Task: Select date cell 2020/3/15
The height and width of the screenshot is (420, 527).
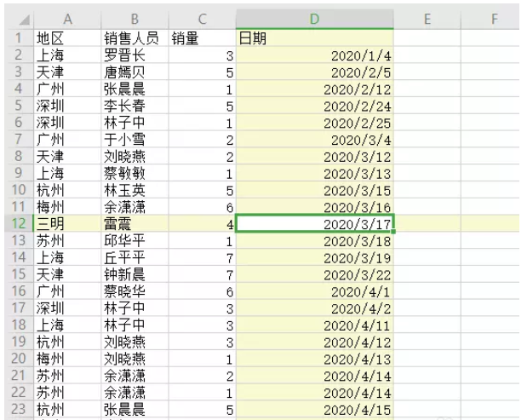Action: pyautogui.click(x=315, y=190)
